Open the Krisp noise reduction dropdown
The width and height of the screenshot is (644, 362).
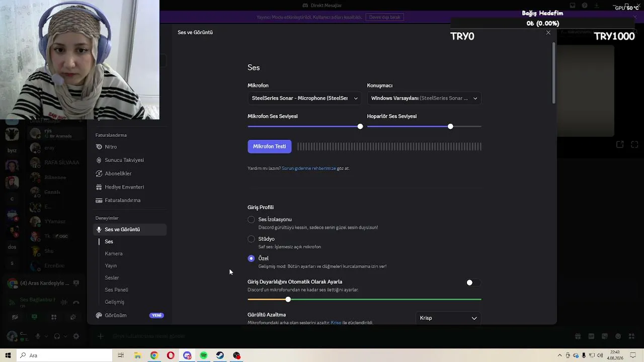pos(448,318)
